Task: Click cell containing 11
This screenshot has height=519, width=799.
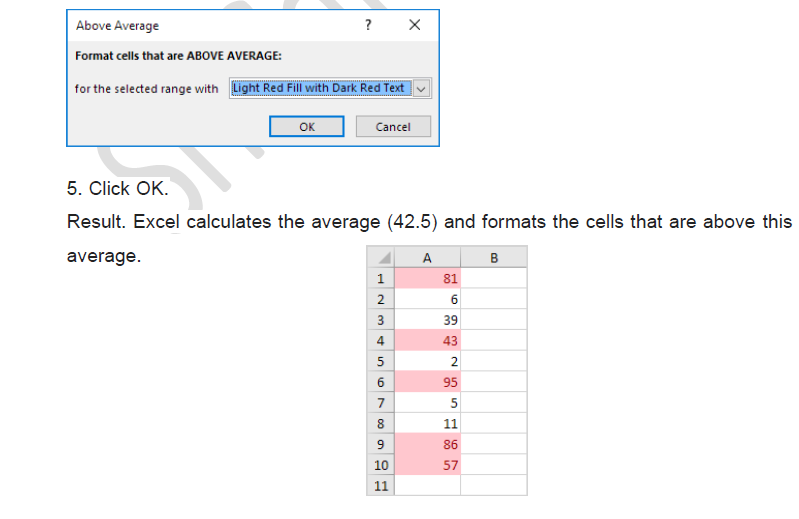Action: coord(427,423)
